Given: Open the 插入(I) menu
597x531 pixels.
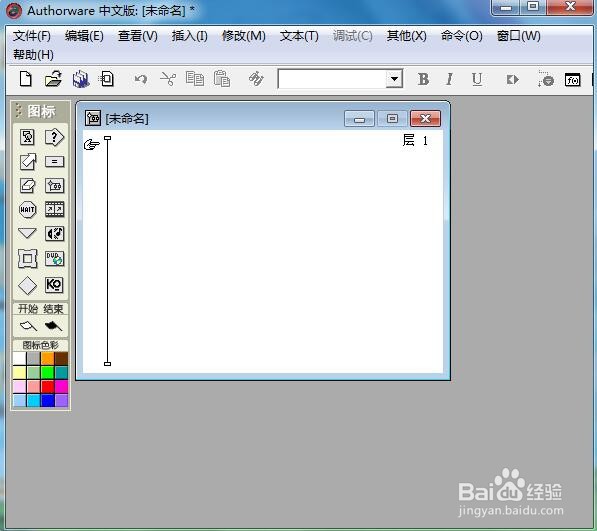Looking at the screenshot, I should pos(190,36).
